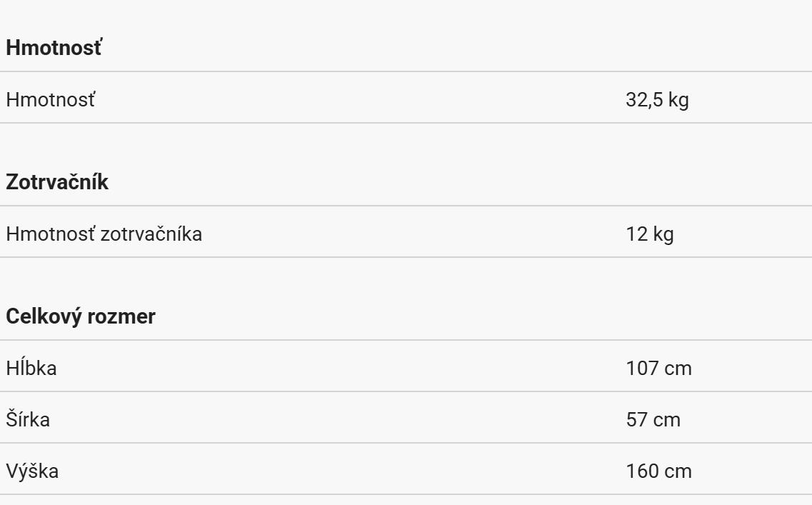Click the Výška row label

[32, 471]
